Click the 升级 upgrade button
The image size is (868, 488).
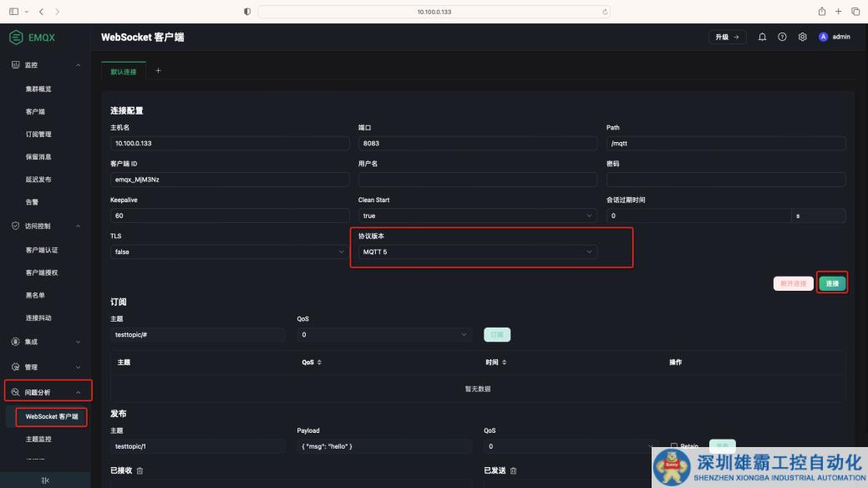[x=727, y=37]
